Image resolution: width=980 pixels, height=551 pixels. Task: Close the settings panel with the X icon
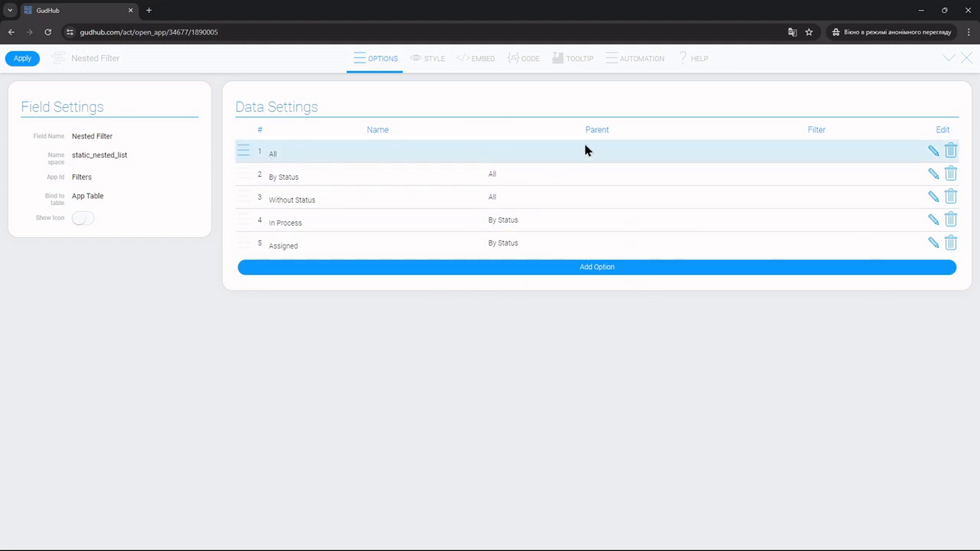pos(967,58)
